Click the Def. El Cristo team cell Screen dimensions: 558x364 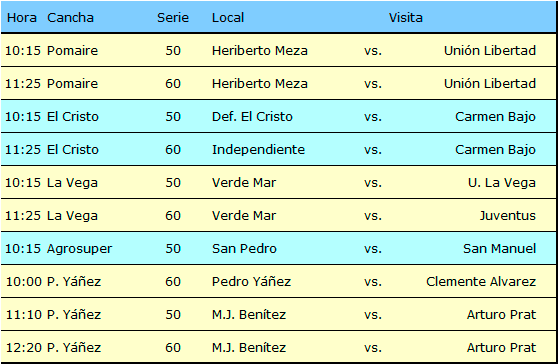pos(252,117)
